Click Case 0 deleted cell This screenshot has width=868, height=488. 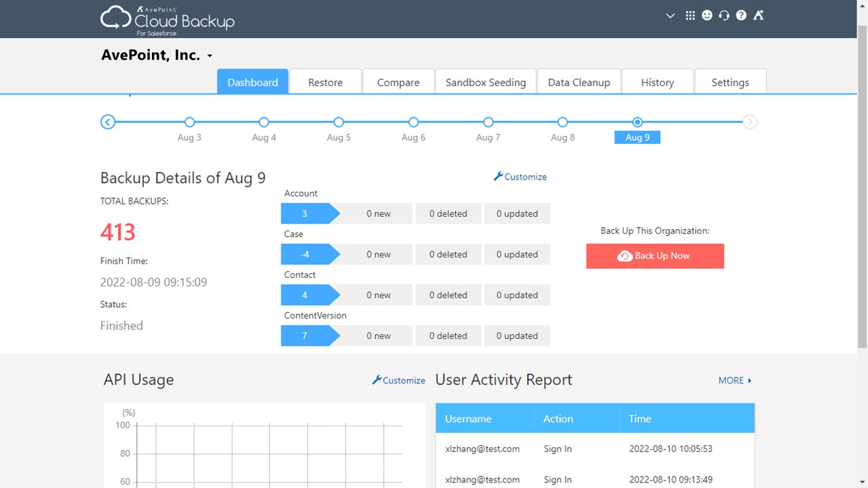448,254
